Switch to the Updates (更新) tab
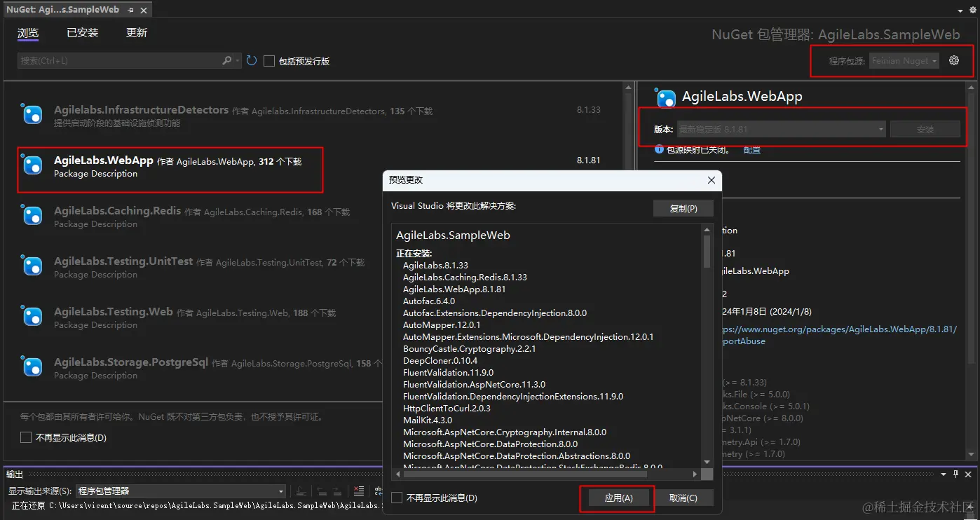The height and width of the screenshot is (520, 980). (x=137, y=33)
